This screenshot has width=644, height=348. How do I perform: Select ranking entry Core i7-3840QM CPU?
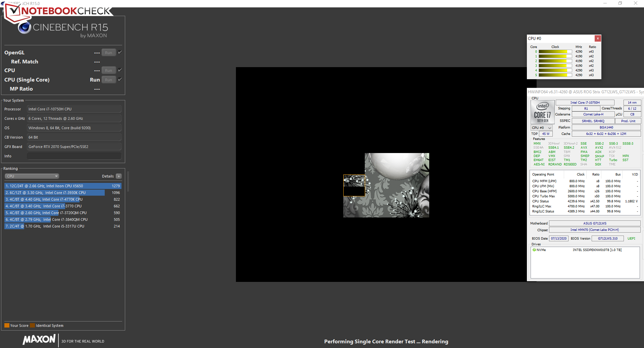(63, 219)
